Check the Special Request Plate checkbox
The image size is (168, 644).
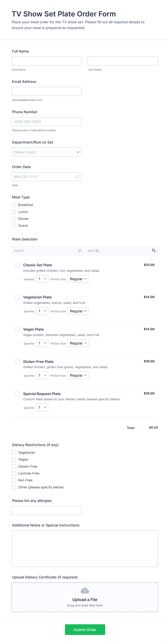pyautogui.click(x=18, y=394)
